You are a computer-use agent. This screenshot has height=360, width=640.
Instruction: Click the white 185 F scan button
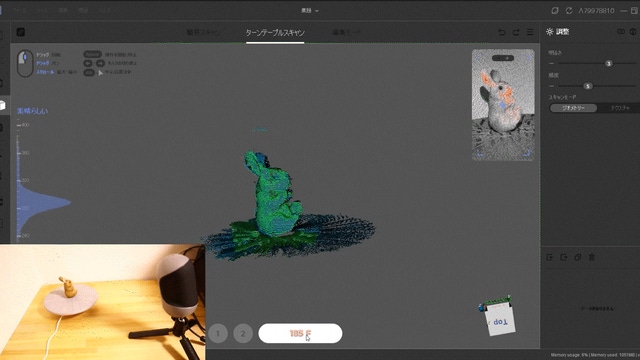300,333
